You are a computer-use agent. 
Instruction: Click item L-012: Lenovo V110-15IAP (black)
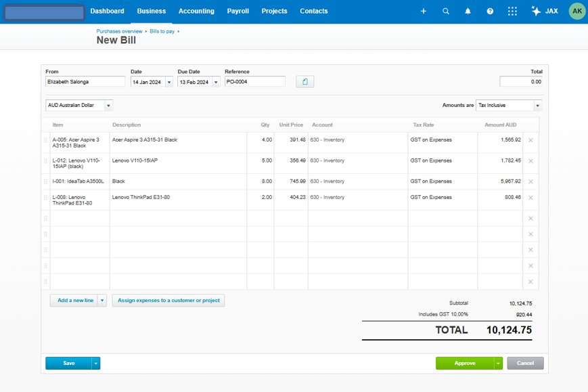(x=80, y=163)
